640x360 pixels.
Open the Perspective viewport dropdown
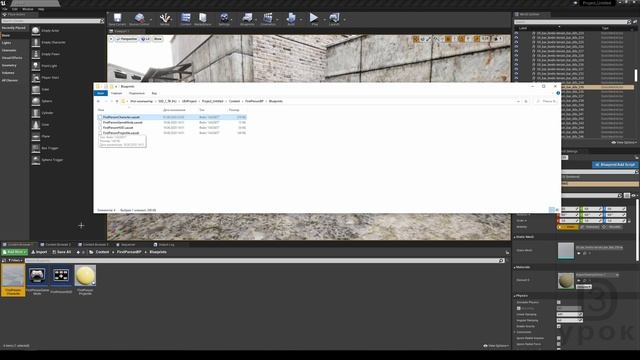(x=127, y=39)
